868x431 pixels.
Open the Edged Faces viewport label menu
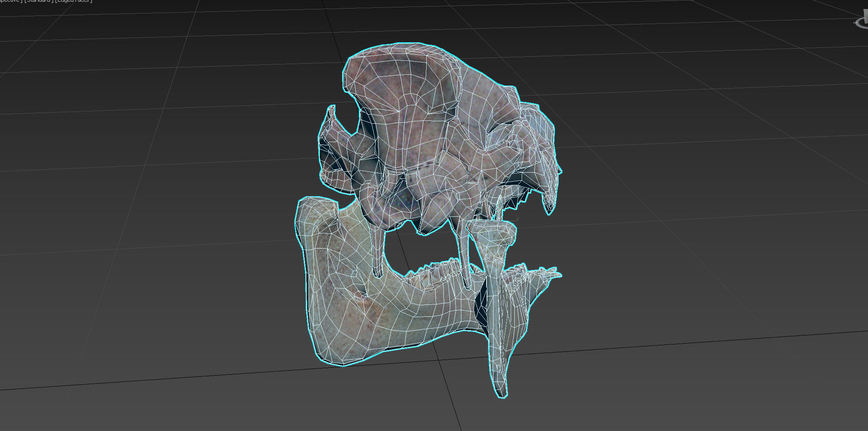click(74, 1)
